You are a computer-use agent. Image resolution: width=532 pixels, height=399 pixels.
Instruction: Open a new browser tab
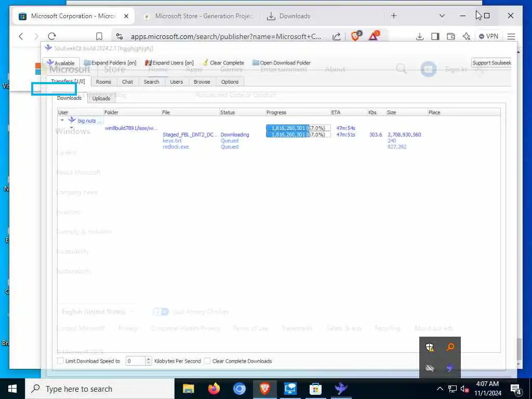(394, 16)
